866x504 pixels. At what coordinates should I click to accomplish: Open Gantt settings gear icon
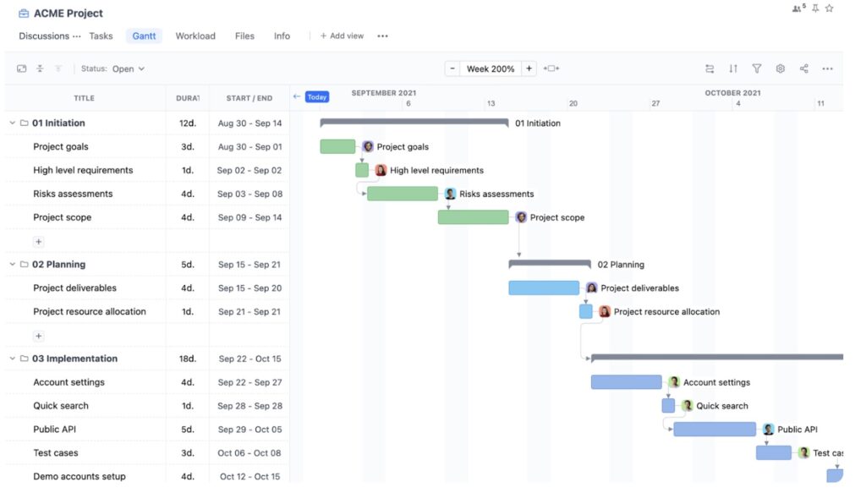[x=780, y=68]
